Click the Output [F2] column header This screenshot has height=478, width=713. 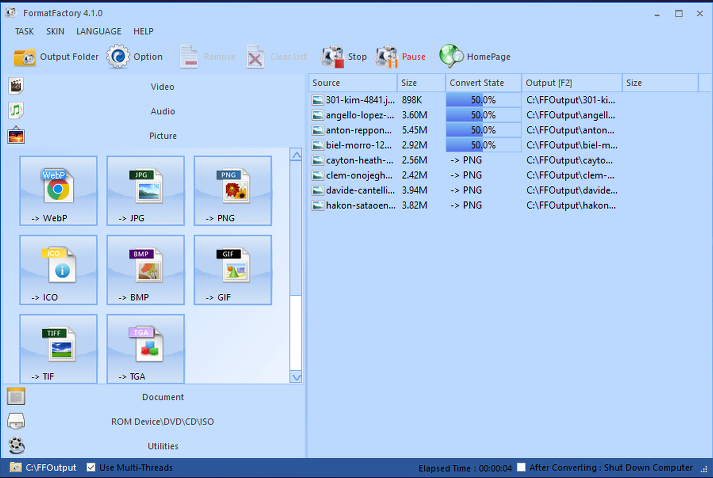pyautogui.click(x=572, y=83)
